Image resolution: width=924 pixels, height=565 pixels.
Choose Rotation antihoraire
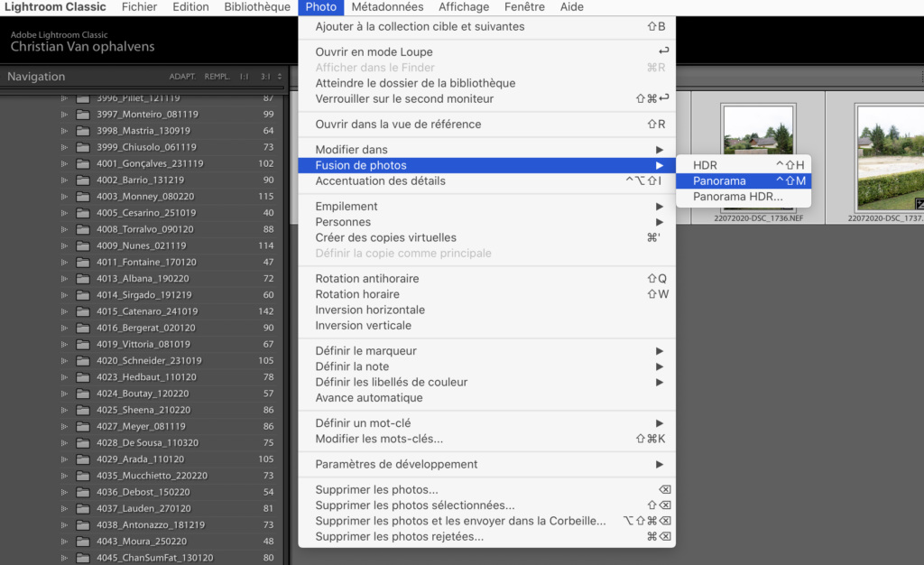[x=486, y=279]
